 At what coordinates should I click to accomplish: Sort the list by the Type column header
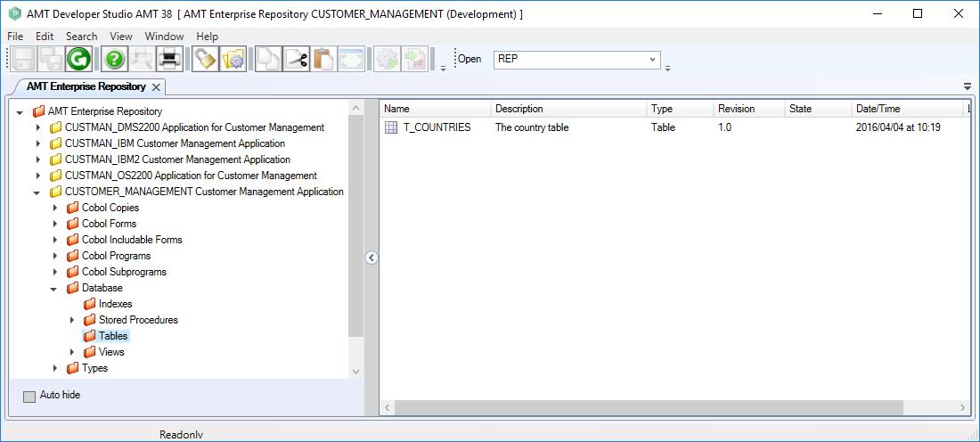[681, 109]
